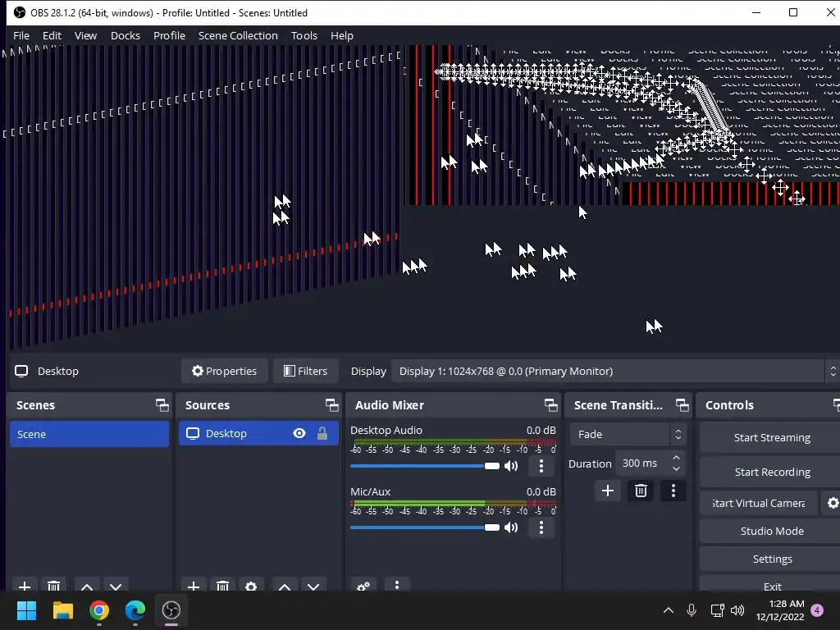The height and width of the screenshot is (630, 840).
Task: Open the Profile menu
Action: tap(169, 35)
